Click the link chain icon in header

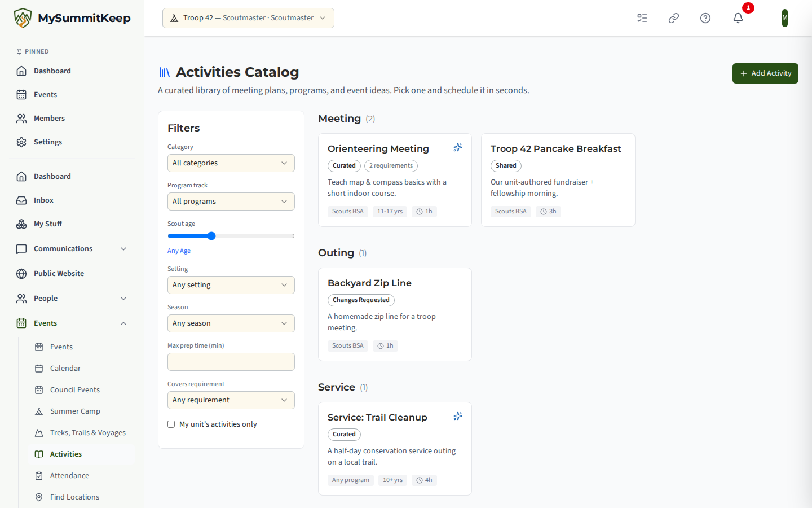[674, 18]
